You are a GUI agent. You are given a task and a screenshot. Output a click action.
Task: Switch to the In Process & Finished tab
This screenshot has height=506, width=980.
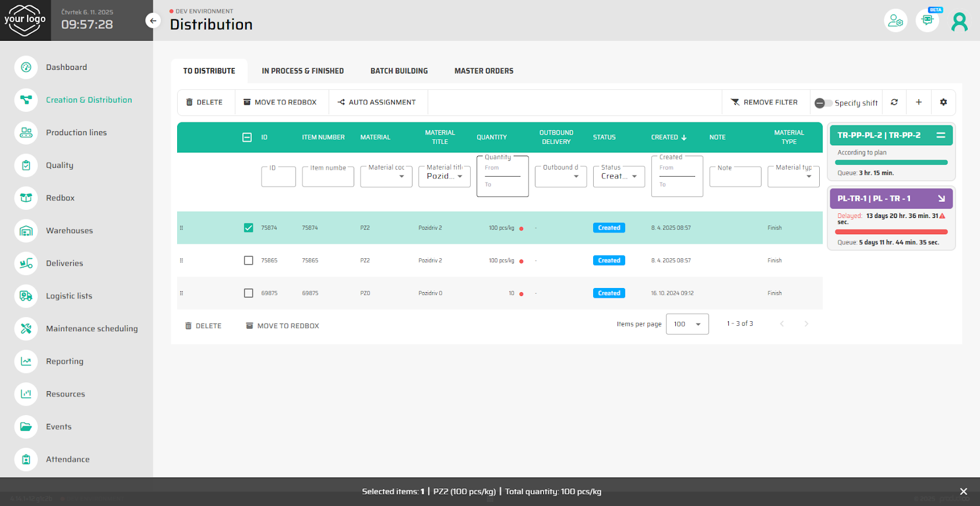pos(302,71)
